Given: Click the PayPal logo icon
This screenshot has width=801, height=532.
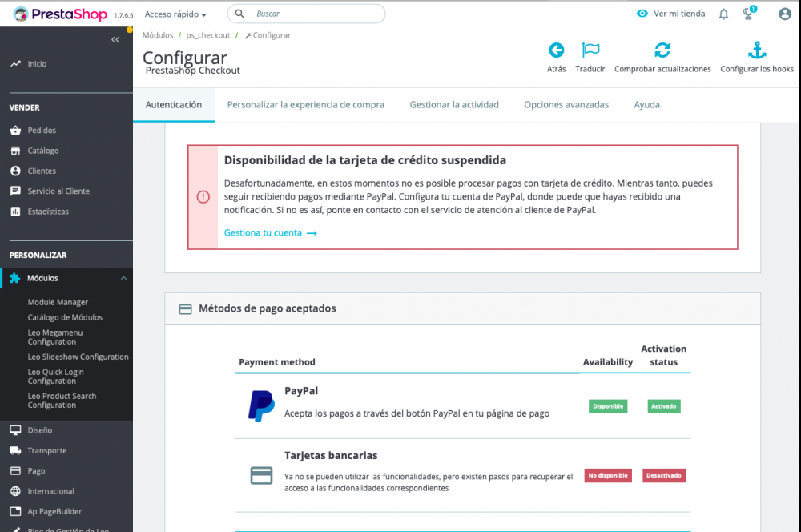Looking at the screenshot, I should point(260,405).
